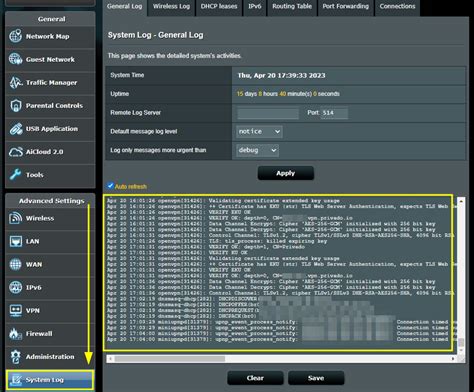The width and height of the screenshot is (474, 392).
Task: Open the Firewall flame icon
Action: tap(15, 333)
